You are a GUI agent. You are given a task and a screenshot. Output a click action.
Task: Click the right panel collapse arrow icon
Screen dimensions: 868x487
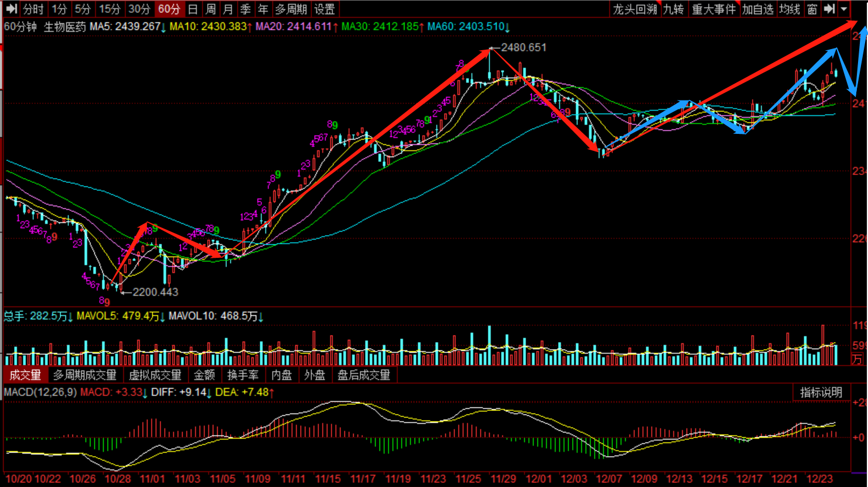(x=829, y=9)
